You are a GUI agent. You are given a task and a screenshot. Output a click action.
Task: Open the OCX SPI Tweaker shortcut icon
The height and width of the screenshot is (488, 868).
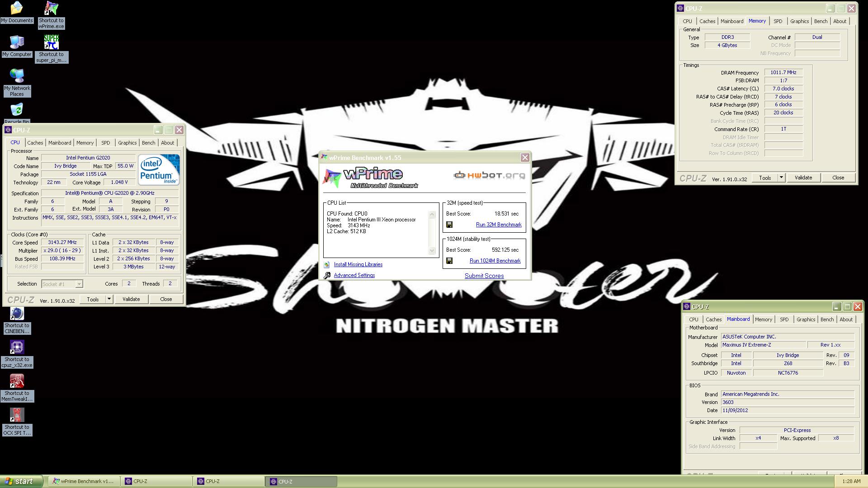(x=17, y=415)
